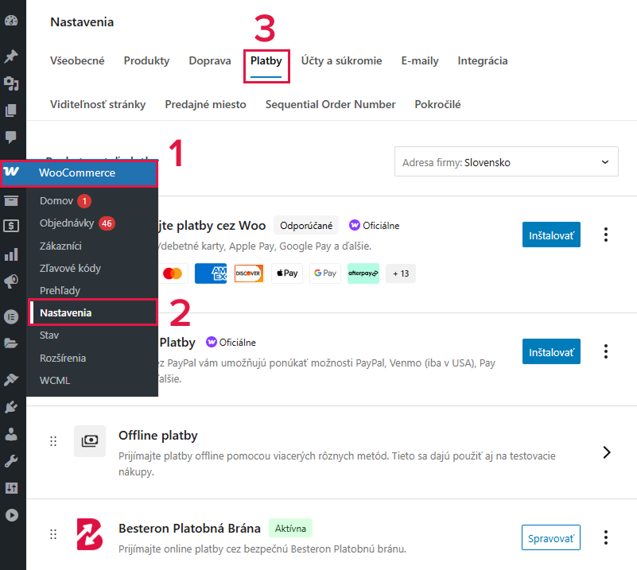Click the American Express card badge
637x570 pixels.
tap(211, 273)
